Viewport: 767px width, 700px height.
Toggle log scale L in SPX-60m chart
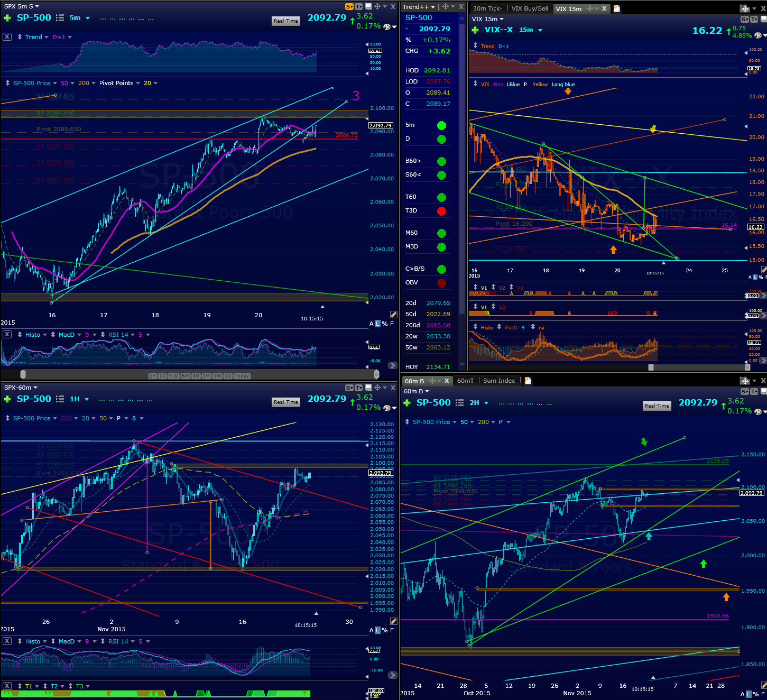[377, 630]
